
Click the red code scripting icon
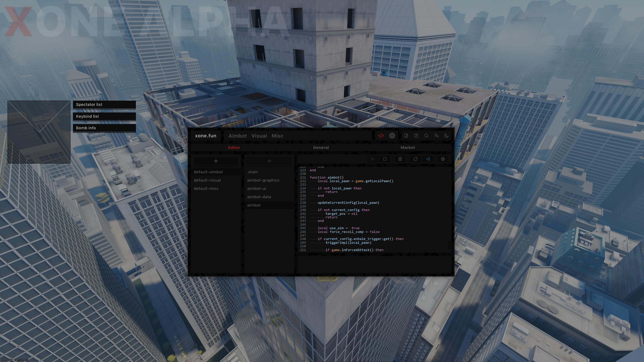381,136
